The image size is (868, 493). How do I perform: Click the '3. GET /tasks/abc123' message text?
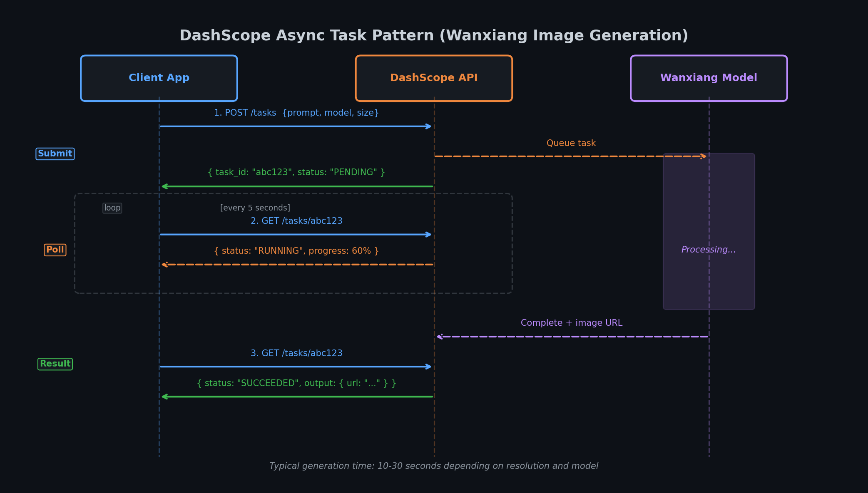pos(296,353)
